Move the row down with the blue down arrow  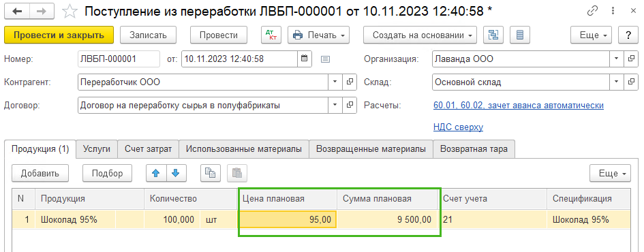click(177, 173)
